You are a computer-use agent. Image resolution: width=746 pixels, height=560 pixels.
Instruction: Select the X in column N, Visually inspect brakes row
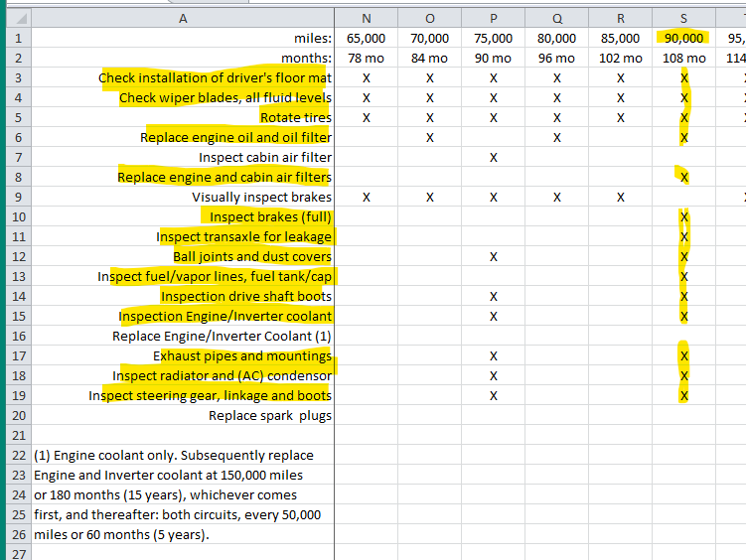[x=367, y=198]
